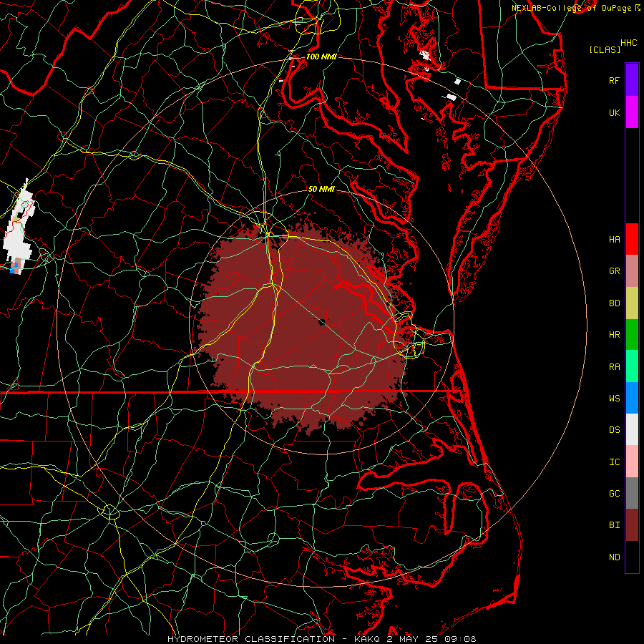Image resolution: width=644 pixels, height=644 pixels.
Task: Click the RF purple legend swatch
Action: click(632, 80)
